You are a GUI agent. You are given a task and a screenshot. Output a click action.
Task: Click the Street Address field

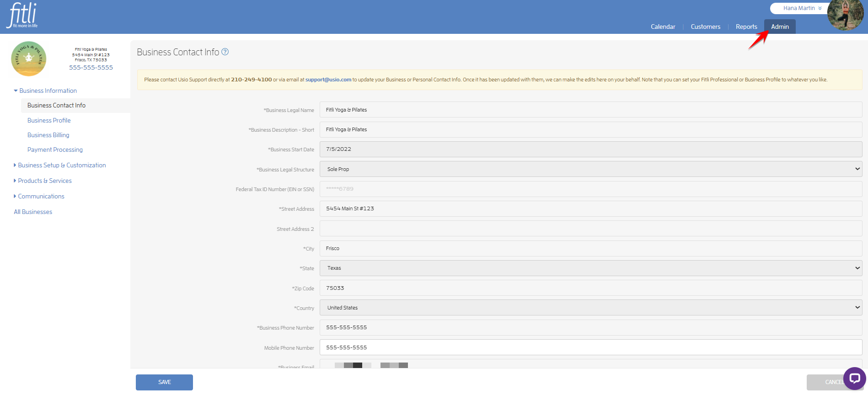tap(591, 209)
